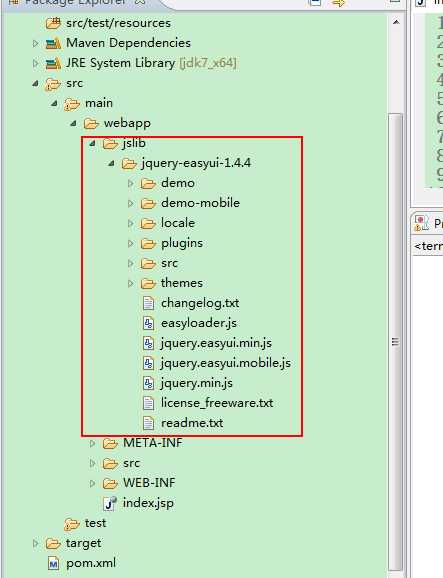Collapse the jslib folder

pyautogui.click(x=93, y=143)
